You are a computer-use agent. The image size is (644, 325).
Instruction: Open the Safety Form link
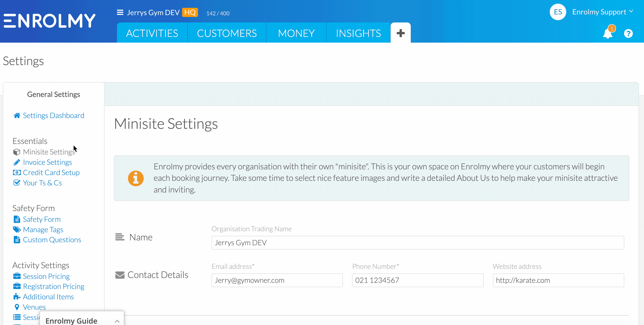click(x=42, y=219)
